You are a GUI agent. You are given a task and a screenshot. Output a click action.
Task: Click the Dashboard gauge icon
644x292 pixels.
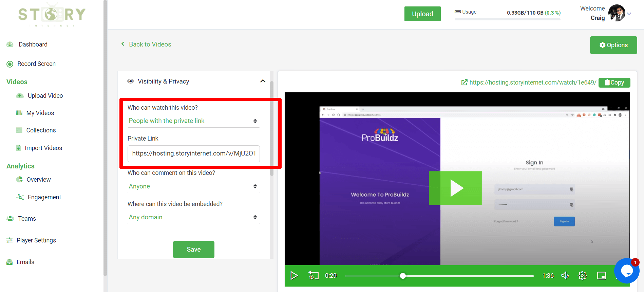click(x=10, y=44)
